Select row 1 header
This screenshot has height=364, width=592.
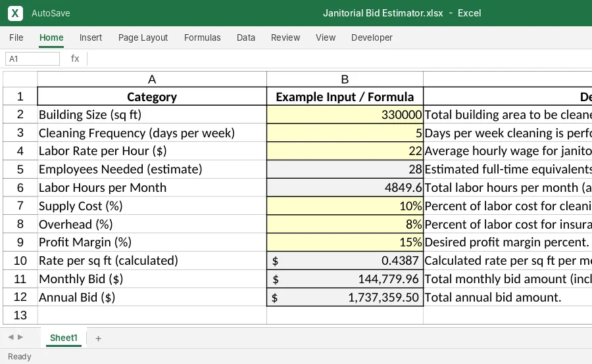[20, 96]
